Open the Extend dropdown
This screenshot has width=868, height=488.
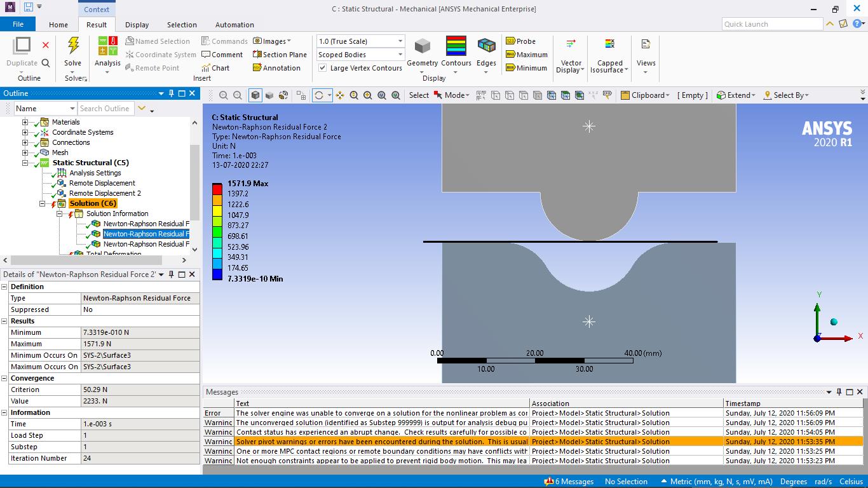736,95
